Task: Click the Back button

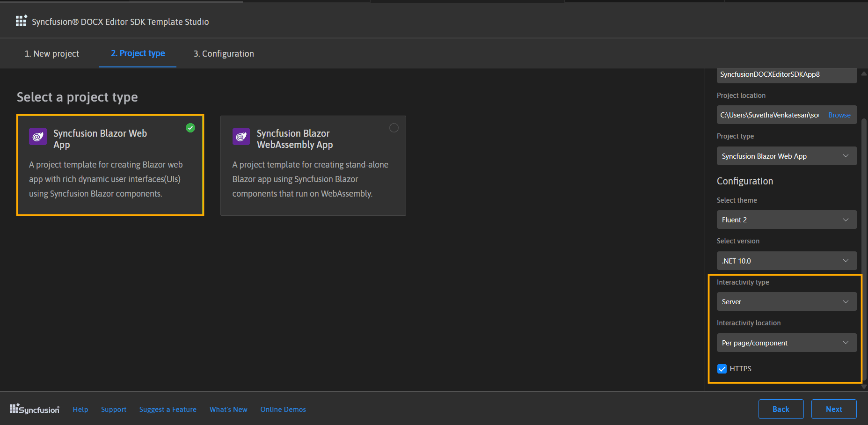Action: tap(780, 409)
